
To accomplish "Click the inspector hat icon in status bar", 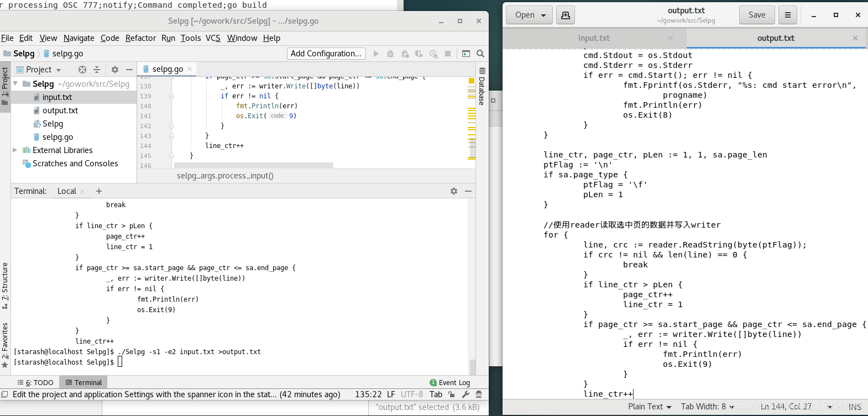I will [479, 394].
